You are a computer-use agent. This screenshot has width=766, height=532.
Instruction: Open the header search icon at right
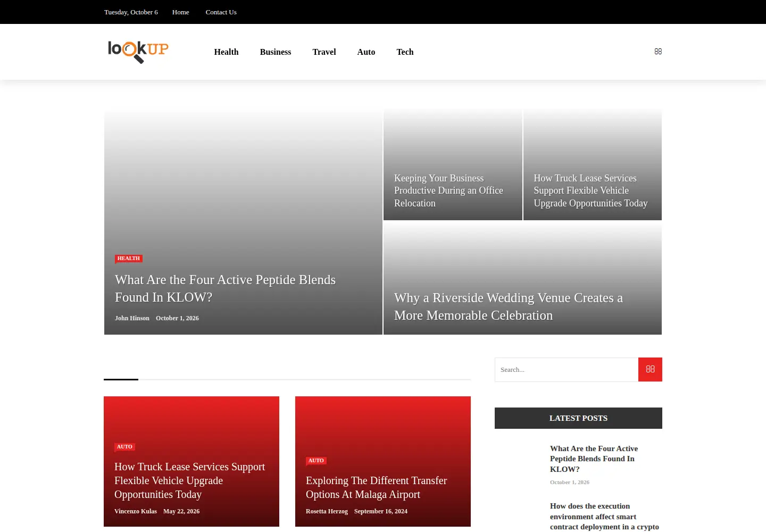click(x=658, y=52)
